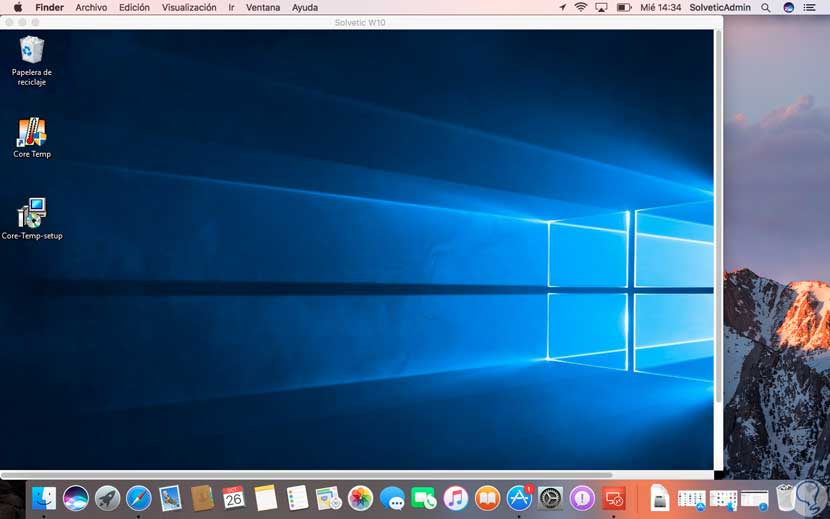830x519 pixels.
Task: Open Downloads stack next to Trash
Action: pyautogui.click(x=755, y=499)
